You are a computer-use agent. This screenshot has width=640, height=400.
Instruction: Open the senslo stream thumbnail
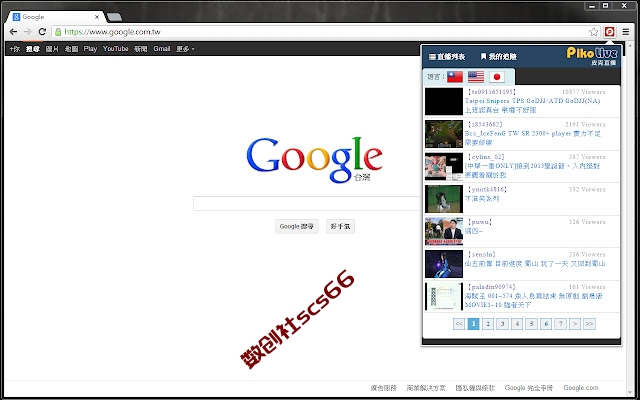coord(444,264)
